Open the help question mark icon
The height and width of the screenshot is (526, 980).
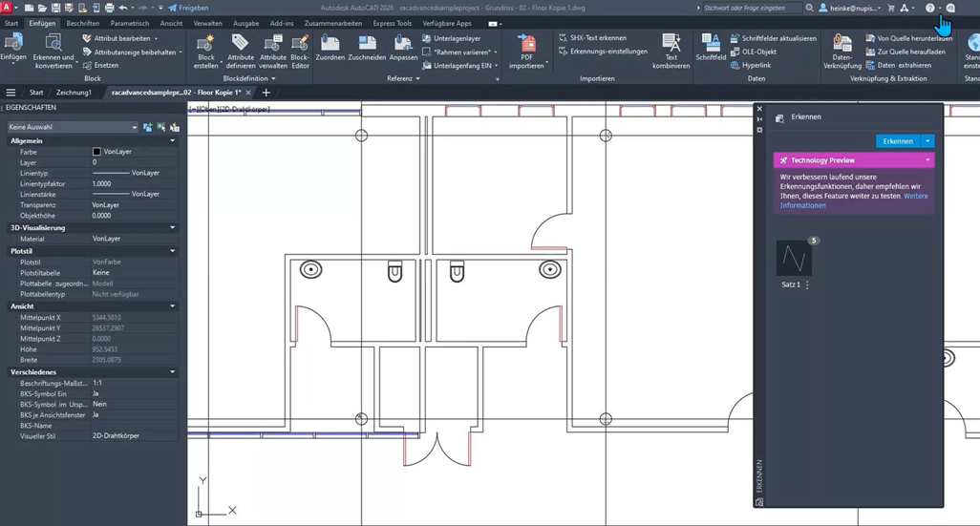pos(930,9)
